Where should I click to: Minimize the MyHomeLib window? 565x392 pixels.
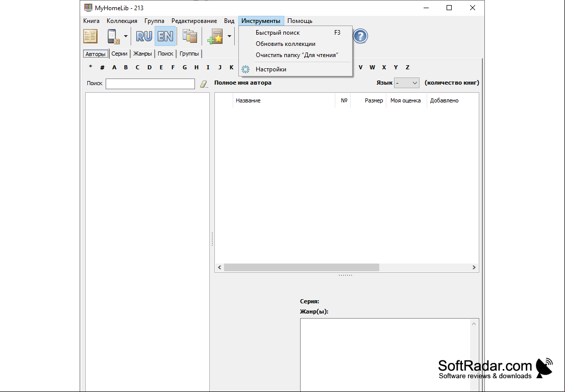(x=426, y=8)
